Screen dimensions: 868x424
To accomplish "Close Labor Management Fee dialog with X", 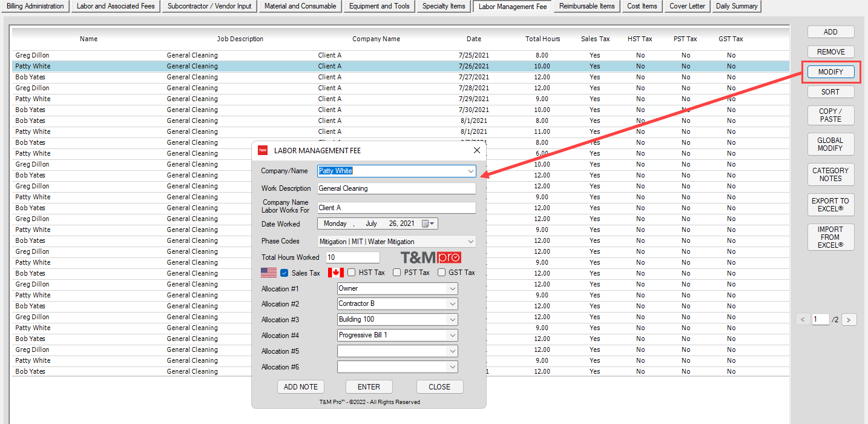I will coord(476,150).
